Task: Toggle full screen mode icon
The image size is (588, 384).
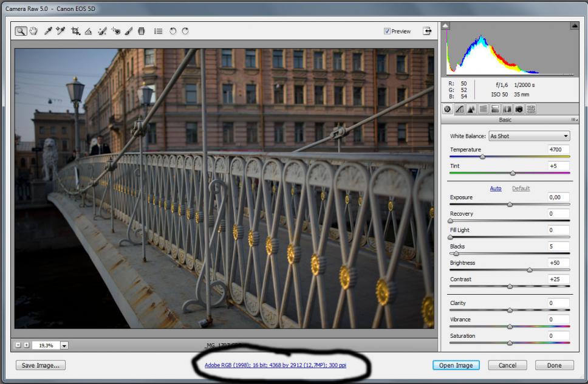Action: (427, 31)
